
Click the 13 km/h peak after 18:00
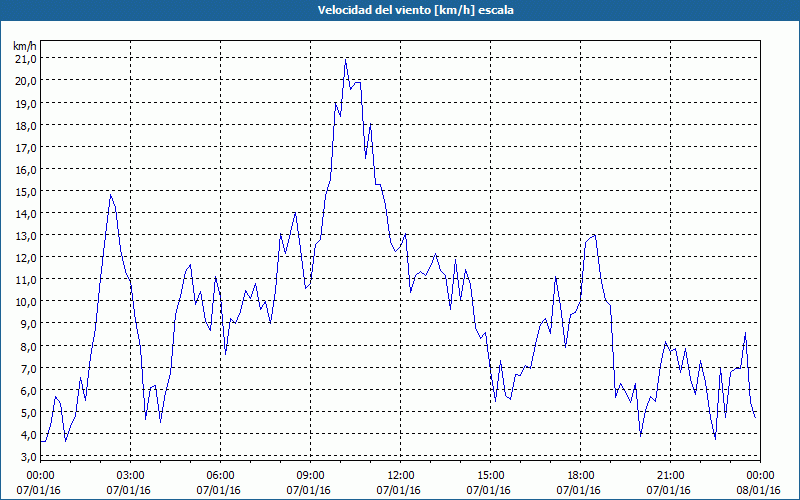(x=594, y=235)
